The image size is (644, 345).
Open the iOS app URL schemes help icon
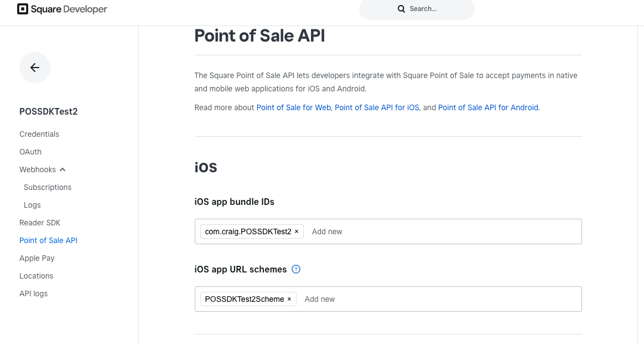pos(296,270)
